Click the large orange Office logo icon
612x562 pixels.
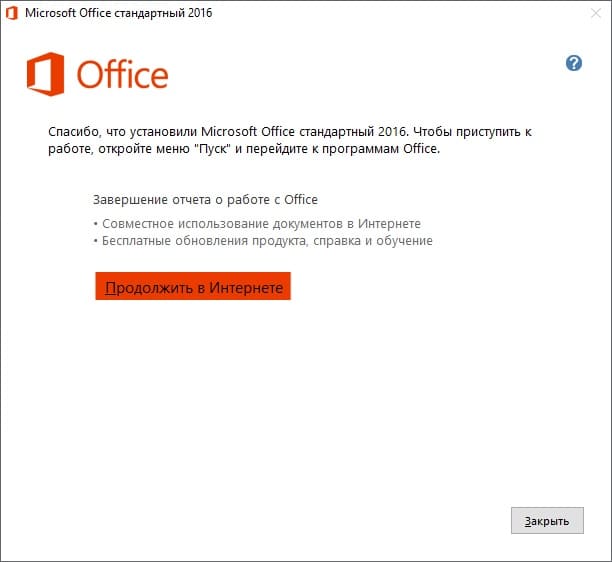point(46,74)
